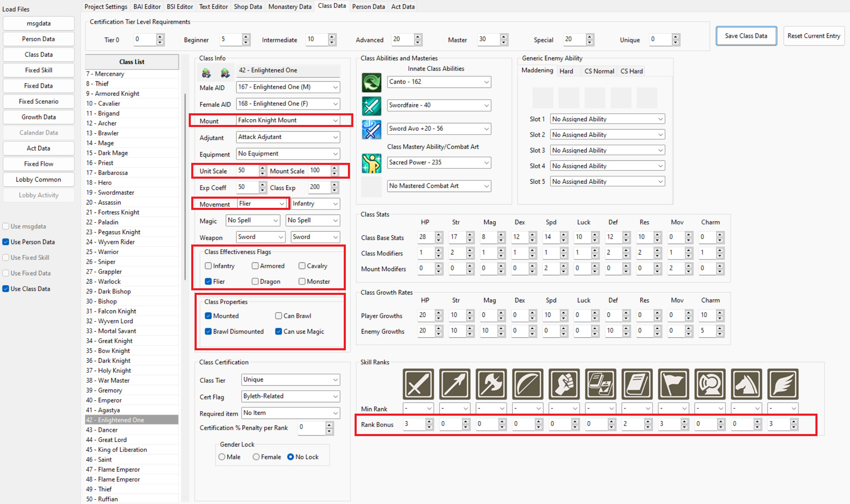Switch to the Person Data tab
This screenshot has height=504, width=850.
[x=368, y=7]
